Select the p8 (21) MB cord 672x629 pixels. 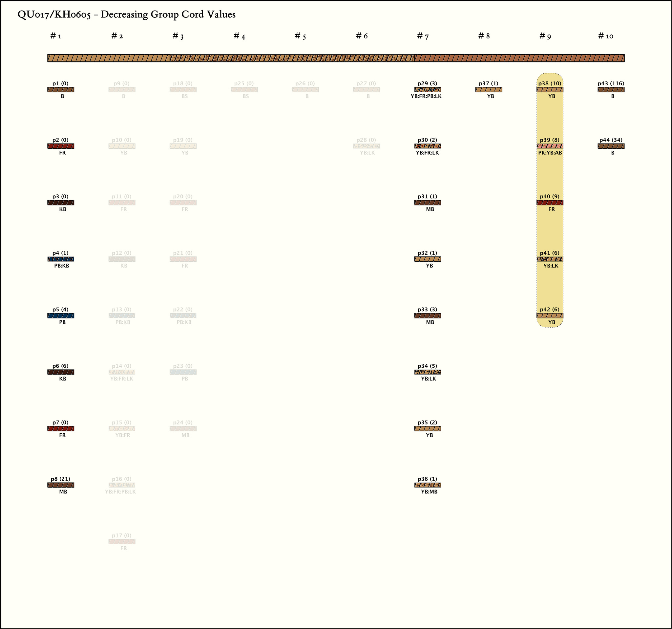coord(60,485)
